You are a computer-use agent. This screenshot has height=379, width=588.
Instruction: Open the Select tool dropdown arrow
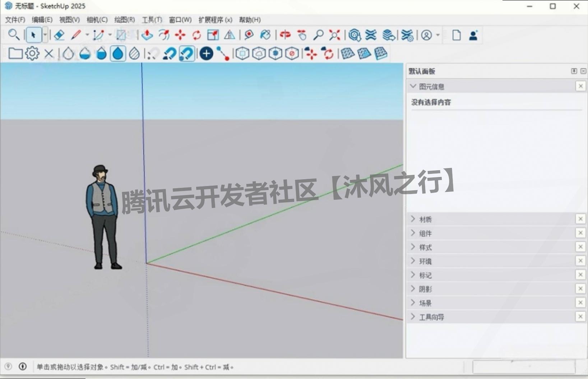45,35
